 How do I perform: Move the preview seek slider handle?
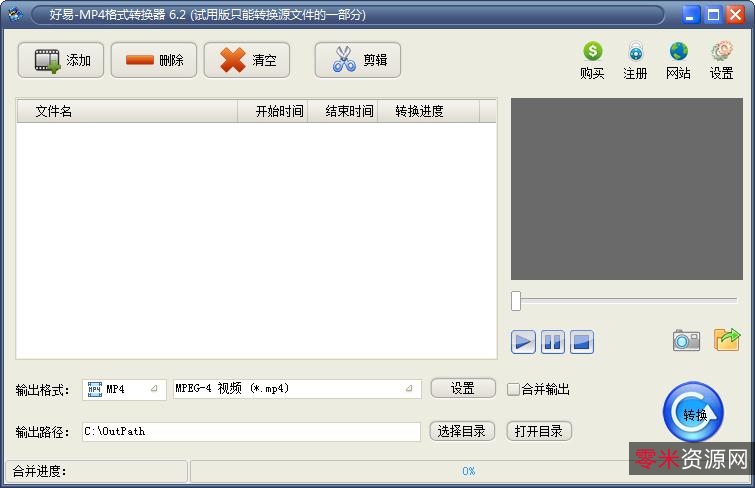click(x=516, y=301)
